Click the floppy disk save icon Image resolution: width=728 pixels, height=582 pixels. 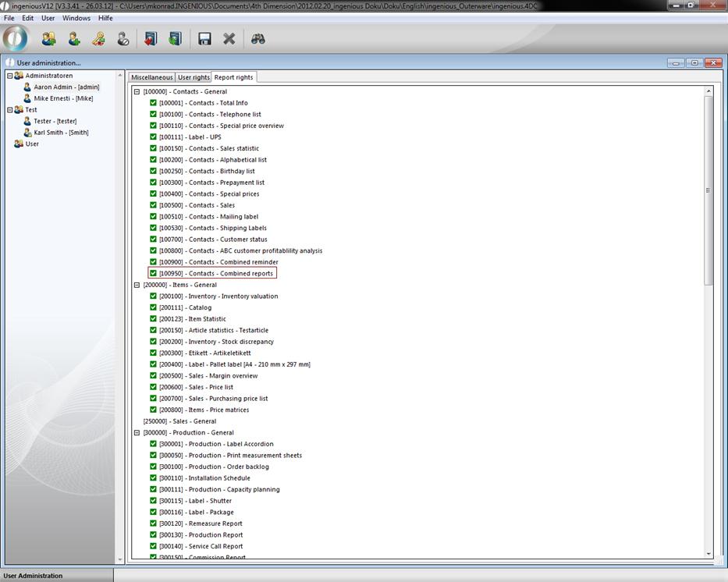(x=204, y=38)
